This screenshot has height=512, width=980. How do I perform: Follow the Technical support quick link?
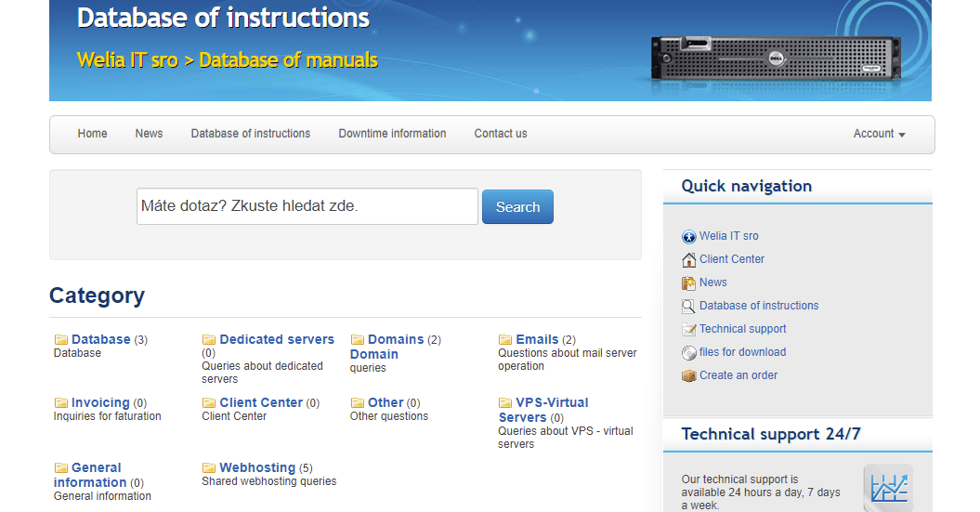coord(742,329)
